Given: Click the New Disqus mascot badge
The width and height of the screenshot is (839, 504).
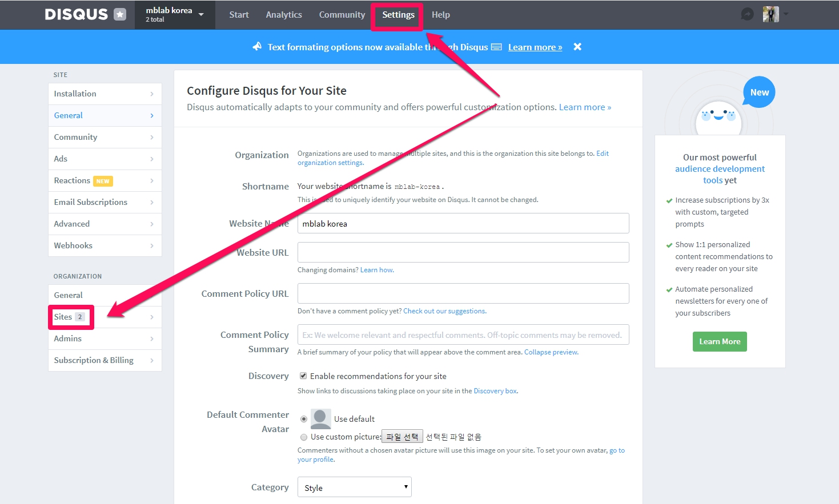Looking at the screenshot, I should (x=759, y=92).
